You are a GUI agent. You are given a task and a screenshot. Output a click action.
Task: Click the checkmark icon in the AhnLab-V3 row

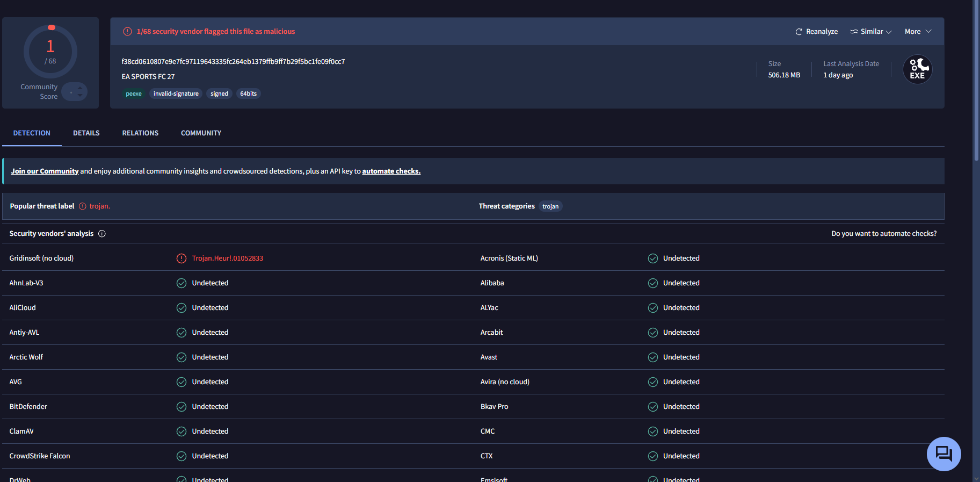tap(182, 283)
